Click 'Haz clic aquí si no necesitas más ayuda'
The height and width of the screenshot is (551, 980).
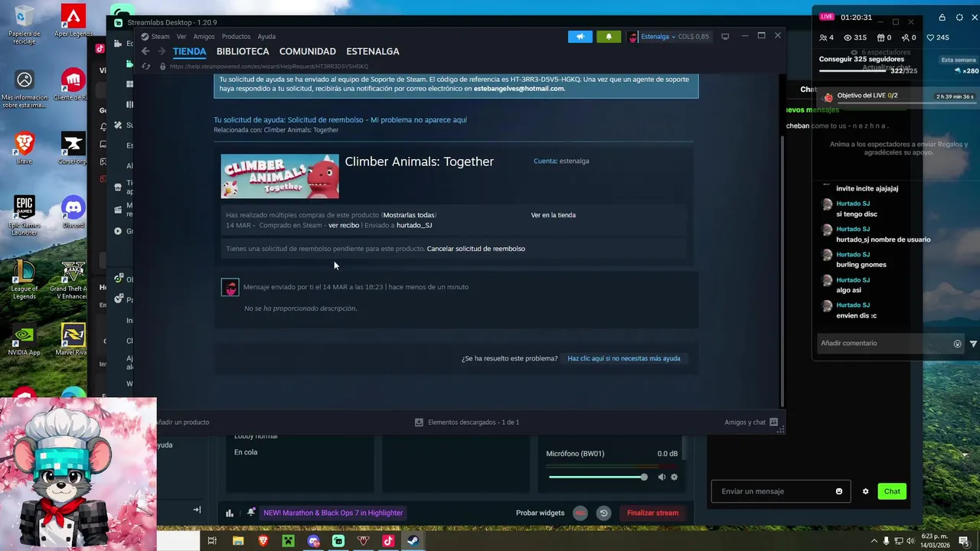tap(623, 358)
